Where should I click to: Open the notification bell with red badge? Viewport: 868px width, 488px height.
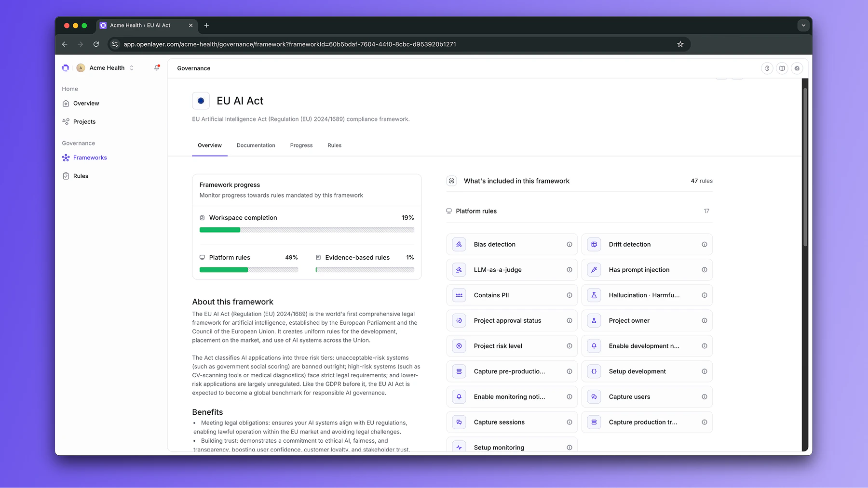coord(156,68)
